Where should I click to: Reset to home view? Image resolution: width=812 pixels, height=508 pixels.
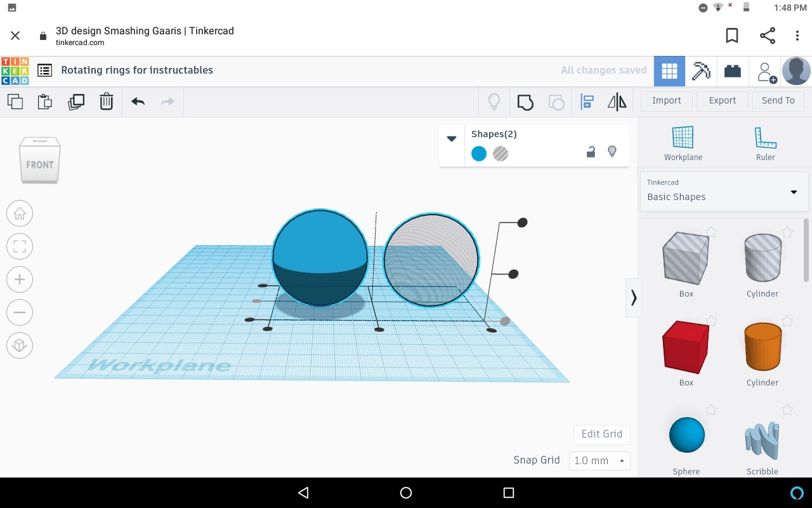point(20,213)
